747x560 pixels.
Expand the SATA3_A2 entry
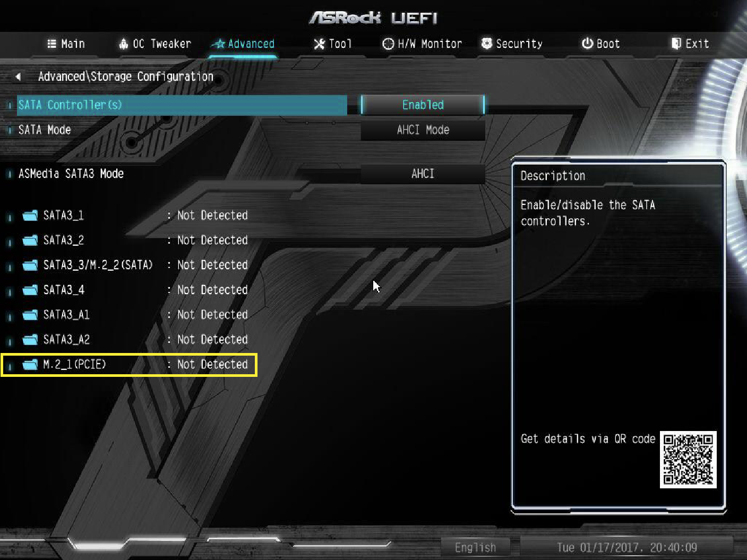pos(127,339)
